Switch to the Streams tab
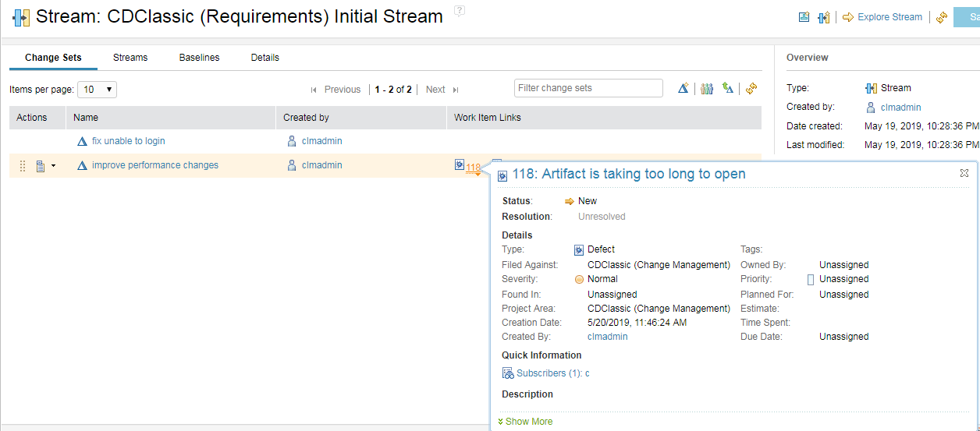This screenshot has height=431, width=980. coord(130,58)
